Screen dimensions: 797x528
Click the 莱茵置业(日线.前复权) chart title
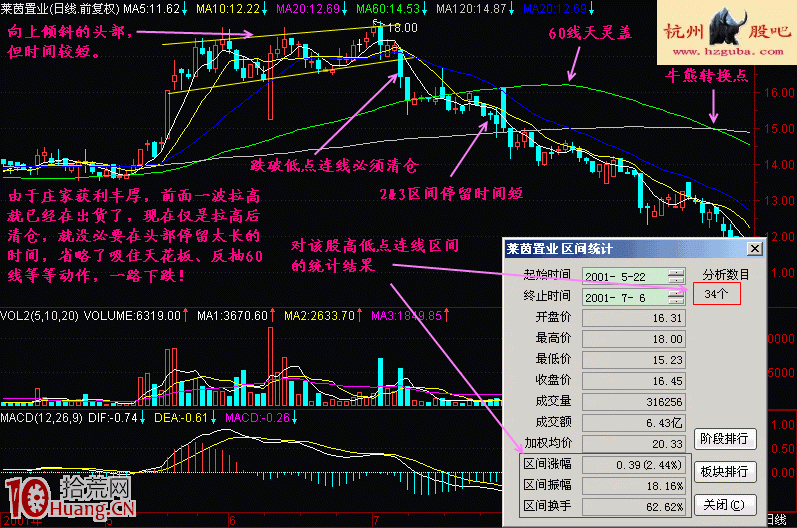60,9
